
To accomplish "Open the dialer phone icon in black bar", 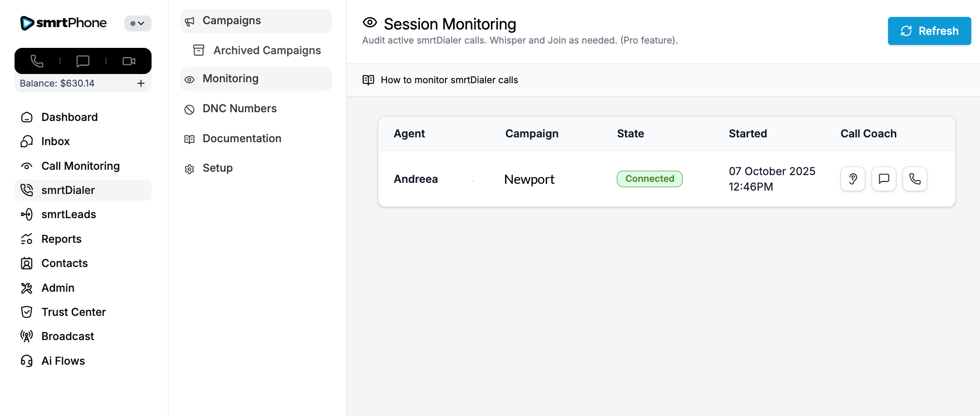I will (37, 61).
